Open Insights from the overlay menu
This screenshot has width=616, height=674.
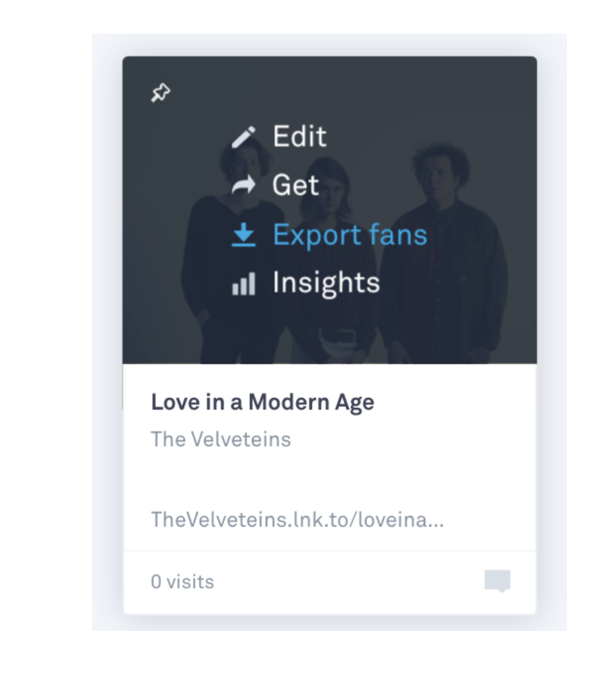coord(326,283)
